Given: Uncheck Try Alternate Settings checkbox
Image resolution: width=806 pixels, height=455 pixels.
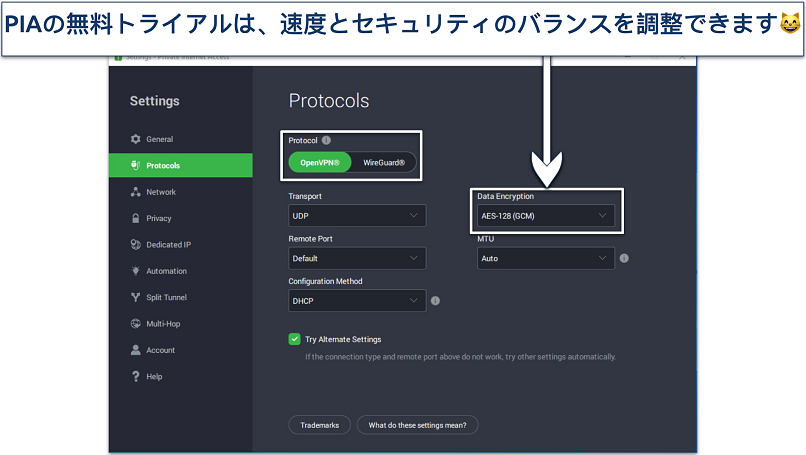Looking at the screenshot, I should (295, 339).
